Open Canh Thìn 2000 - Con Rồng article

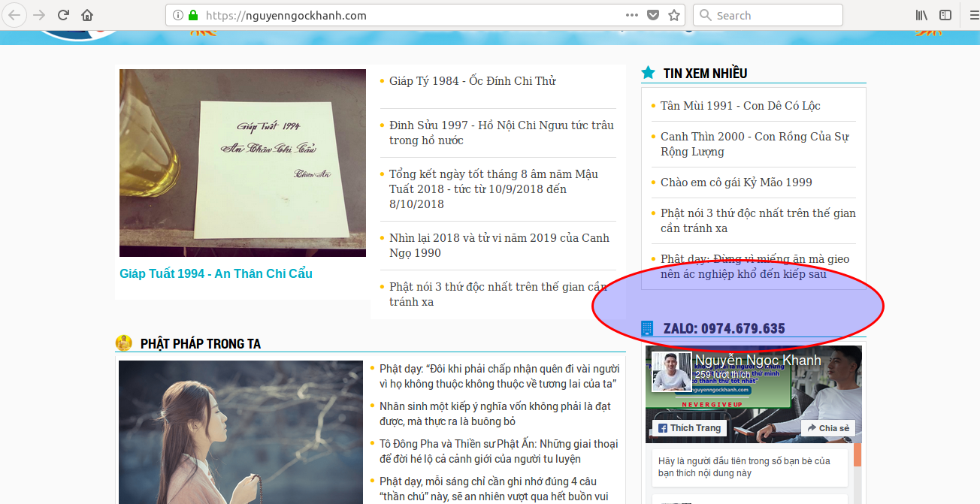(755, 144)
